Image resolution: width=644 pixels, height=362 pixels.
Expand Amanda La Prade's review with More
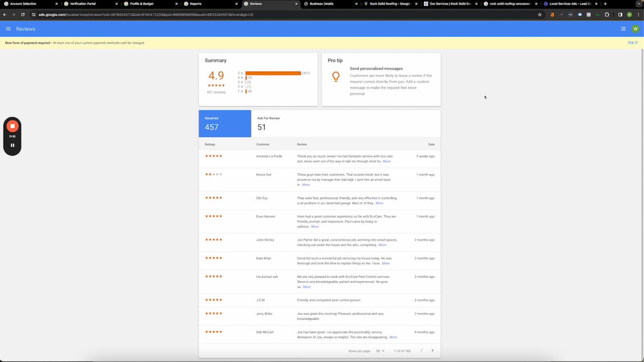point(387,162)
